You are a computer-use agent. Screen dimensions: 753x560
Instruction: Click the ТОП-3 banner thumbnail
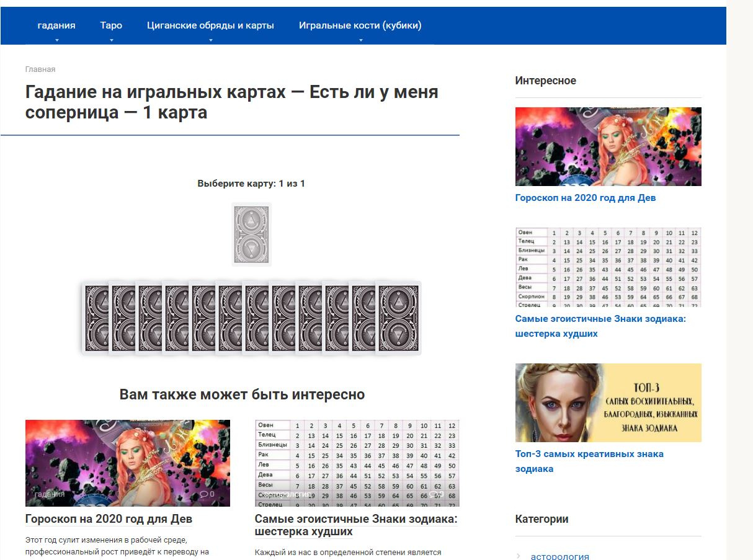click(608, 402)
